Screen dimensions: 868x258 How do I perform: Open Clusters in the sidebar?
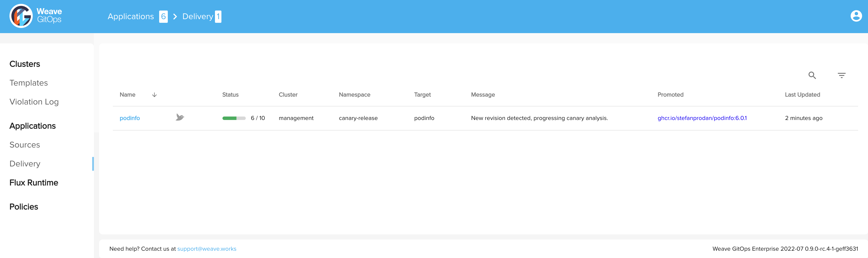[x=25, y=64]
